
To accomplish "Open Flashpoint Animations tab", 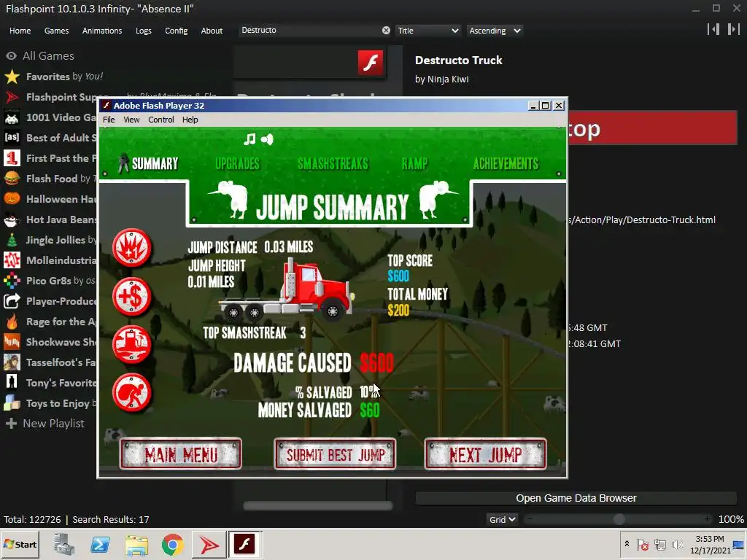I will tap(102, 31).
